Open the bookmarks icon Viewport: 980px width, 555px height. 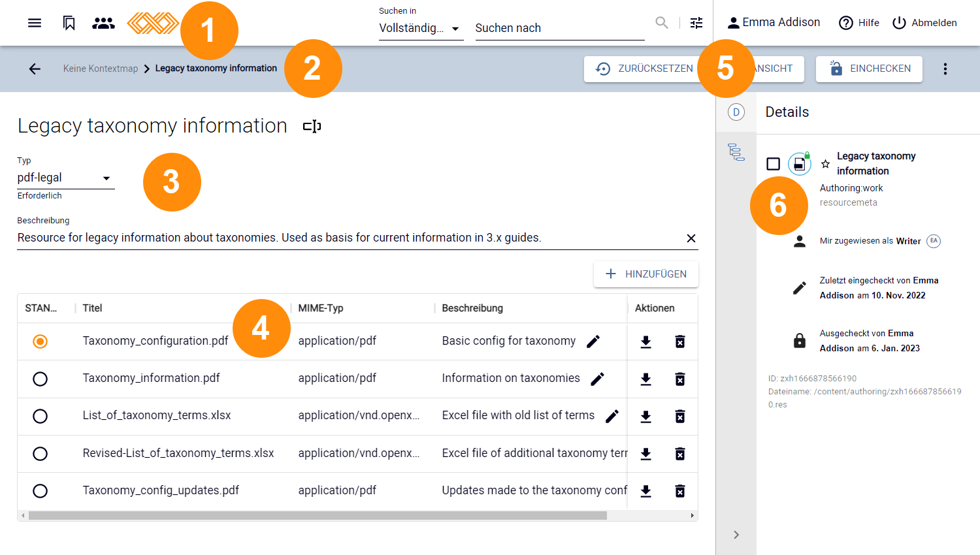tap(69, 23)
